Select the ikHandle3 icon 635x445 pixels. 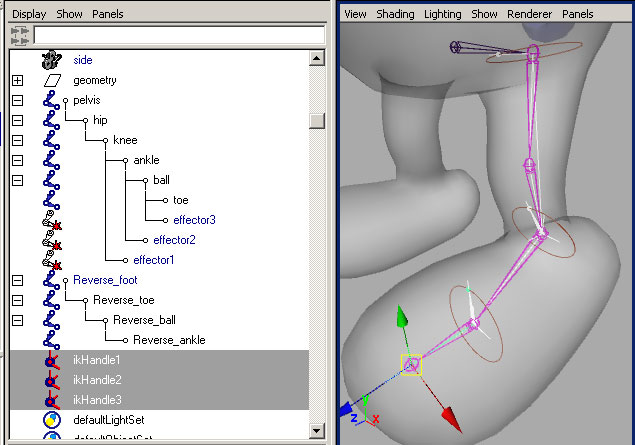[52, 400]
